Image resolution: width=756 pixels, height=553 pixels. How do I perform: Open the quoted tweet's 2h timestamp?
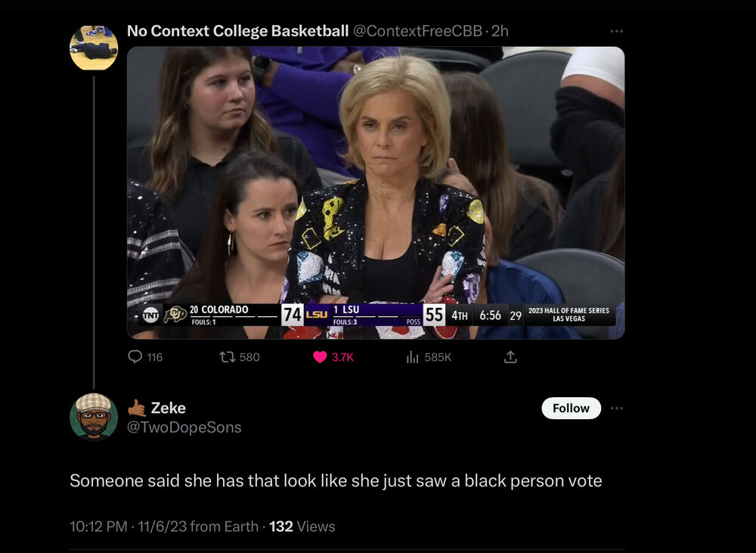point(500,31)
